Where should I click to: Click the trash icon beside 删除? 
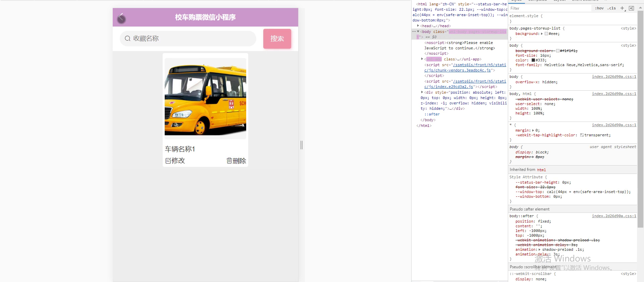(229, 161)
